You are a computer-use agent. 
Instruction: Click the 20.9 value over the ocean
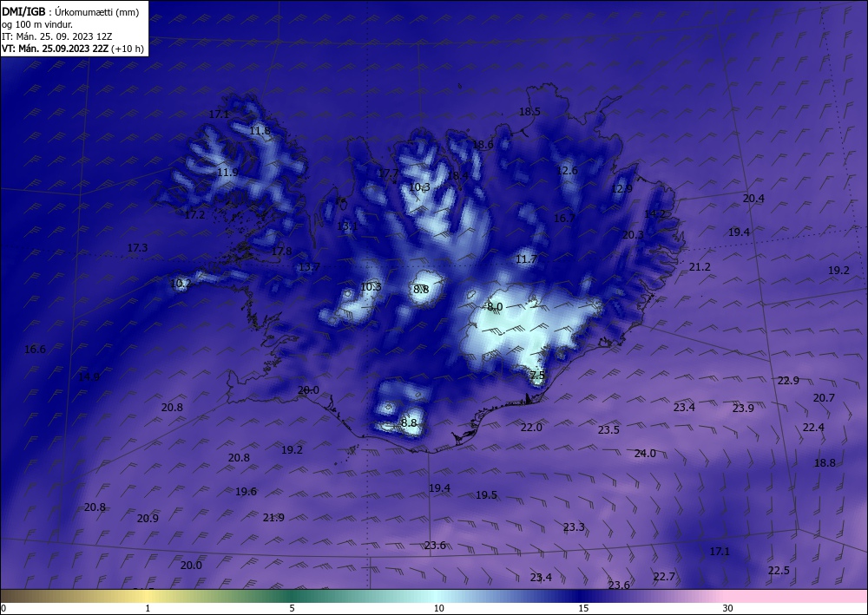pos(148,519)
